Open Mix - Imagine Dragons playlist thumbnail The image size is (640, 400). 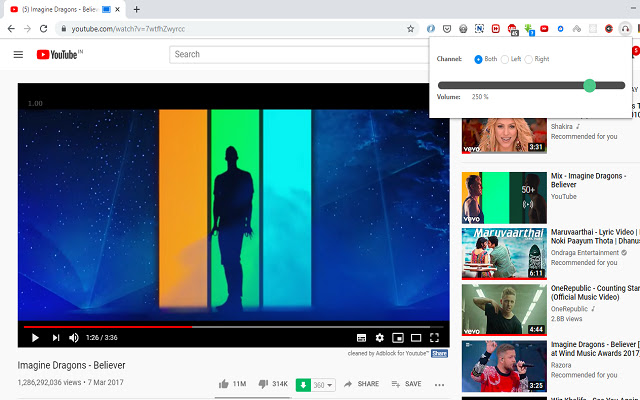coord(504,198)
